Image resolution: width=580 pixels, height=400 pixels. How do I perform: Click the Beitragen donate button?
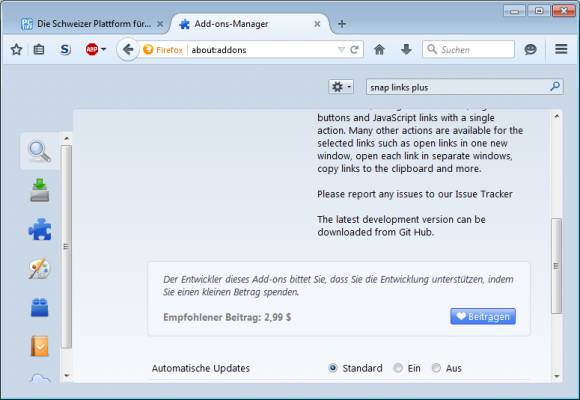click(x=483, y=316)
